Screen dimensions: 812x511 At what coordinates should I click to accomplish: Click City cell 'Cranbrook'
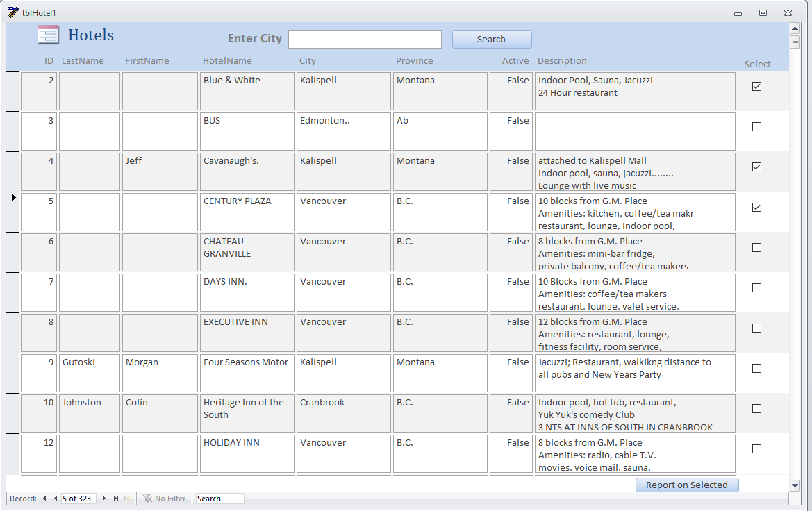pyautogui.click(x=343, y=413)
